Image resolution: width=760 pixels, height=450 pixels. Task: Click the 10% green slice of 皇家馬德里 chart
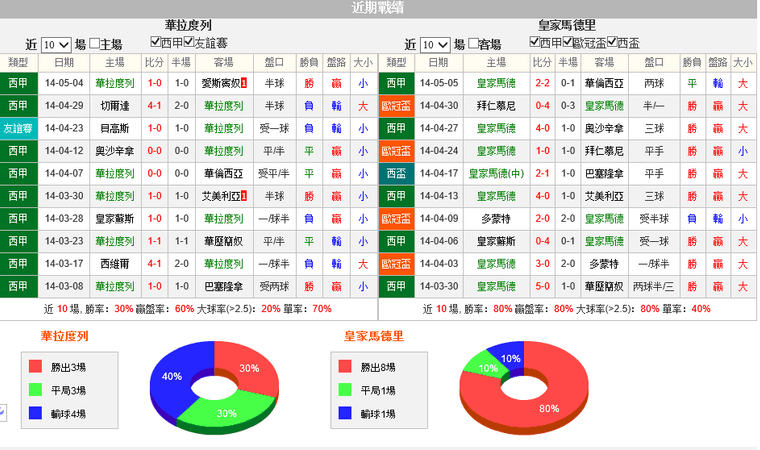(488, 368)
